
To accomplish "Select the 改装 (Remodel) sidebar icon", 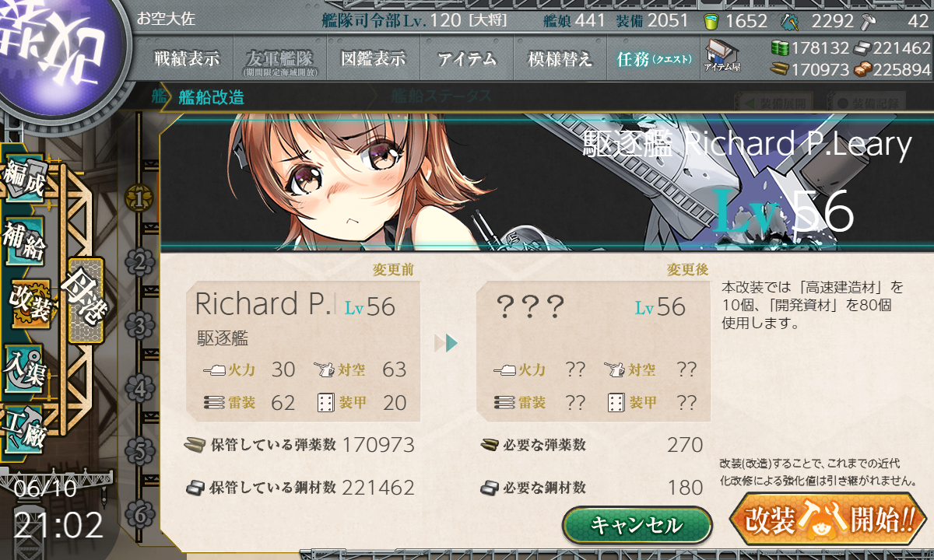I will click(30, 304).
